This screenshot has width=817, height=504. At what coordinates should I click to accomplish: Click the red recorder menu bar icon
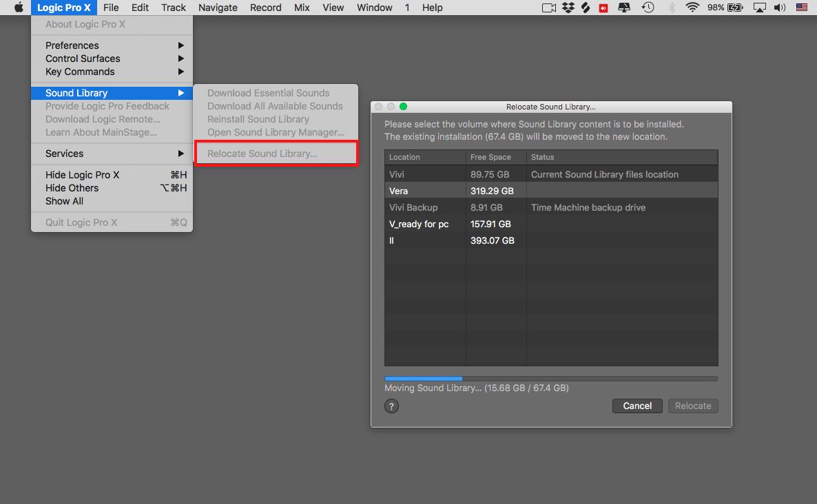pyautogui.click(x=603, y=8)
